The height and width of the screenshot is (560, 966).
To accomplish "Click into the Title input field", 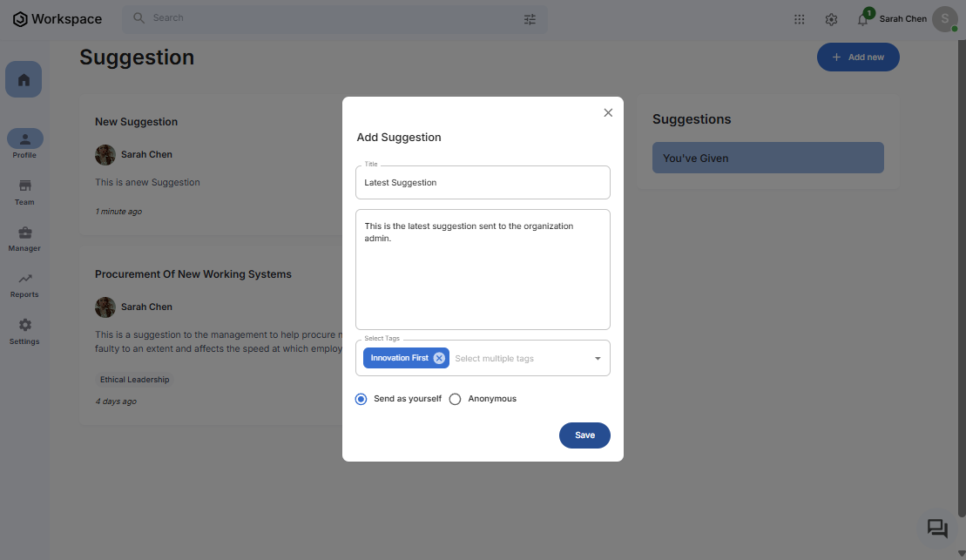I will [x=483, y=183].
